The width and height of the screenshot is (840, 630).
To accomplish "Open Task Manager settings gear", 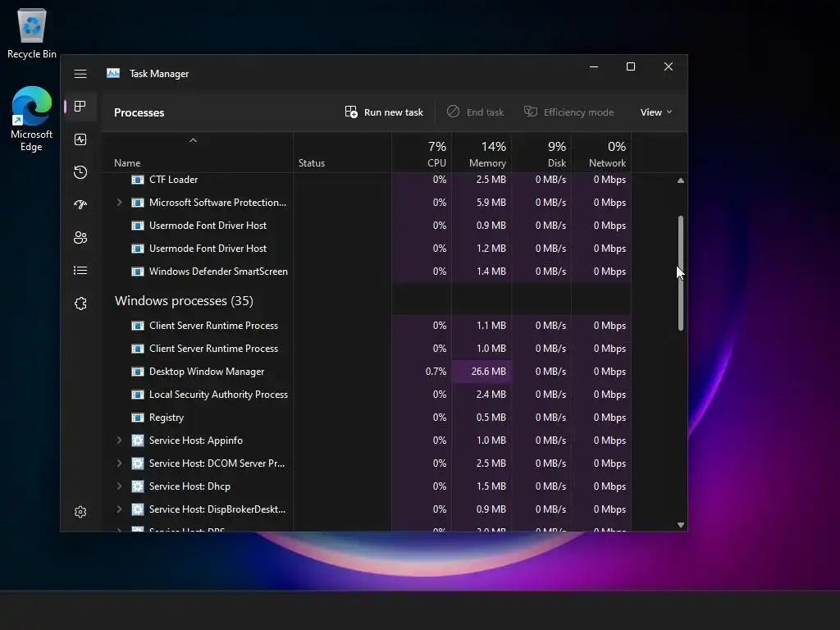I will pyautogui.click(x=80, y=512).
